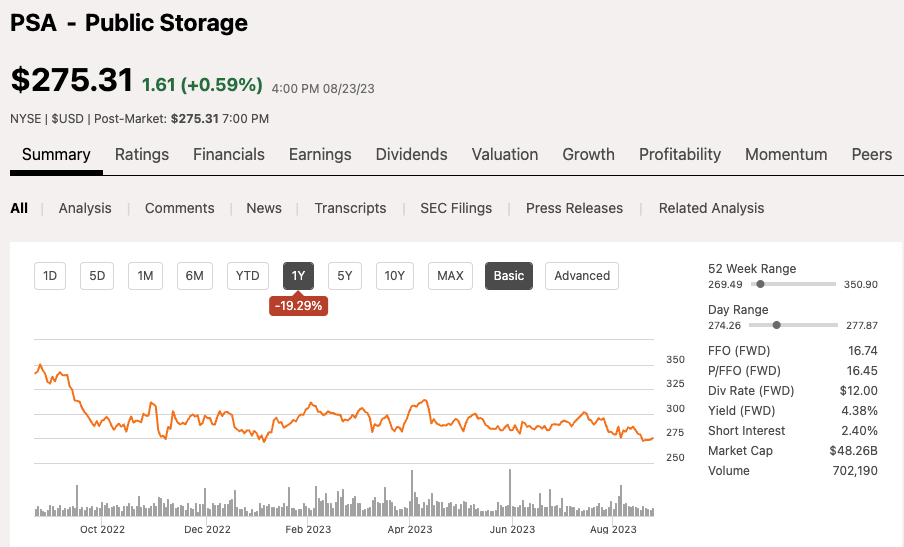
Task: Select 1Y chart range
Action: coord(298,276)
